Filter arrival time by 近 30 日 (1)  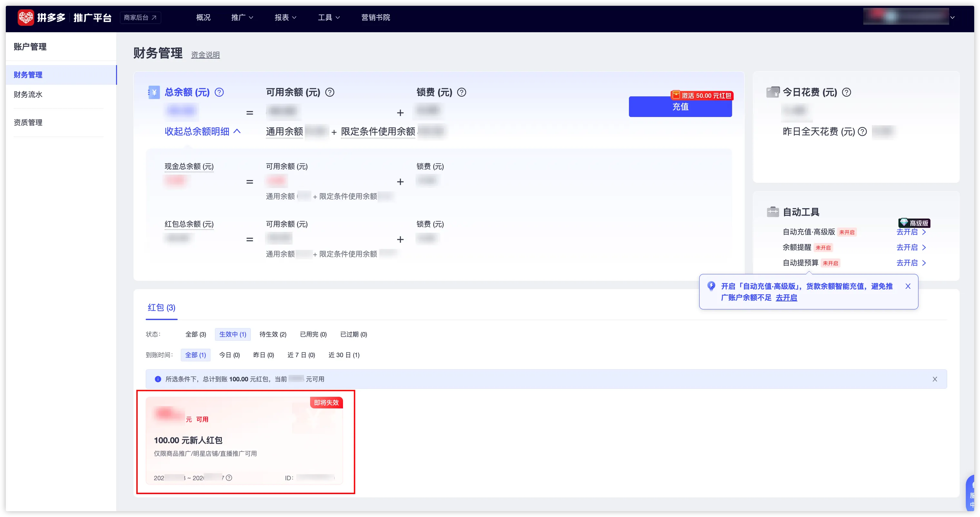(x=344, y=355)
